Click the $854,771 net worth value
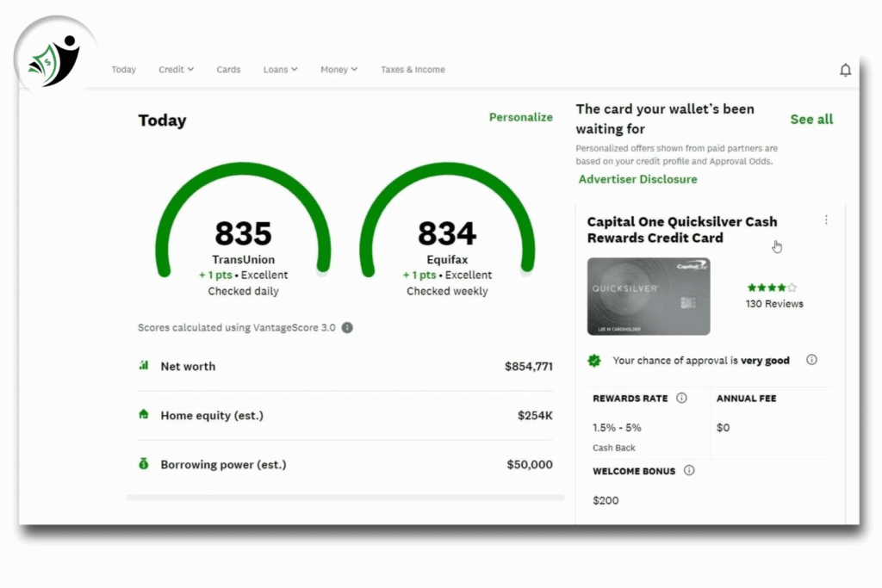Screen dimensions: 882x588 tap(529, 367)
